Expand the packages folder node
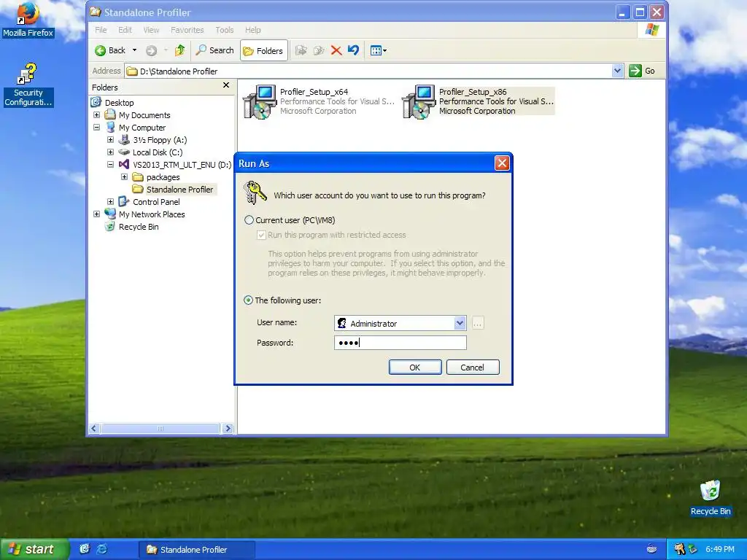 point(124,177)
